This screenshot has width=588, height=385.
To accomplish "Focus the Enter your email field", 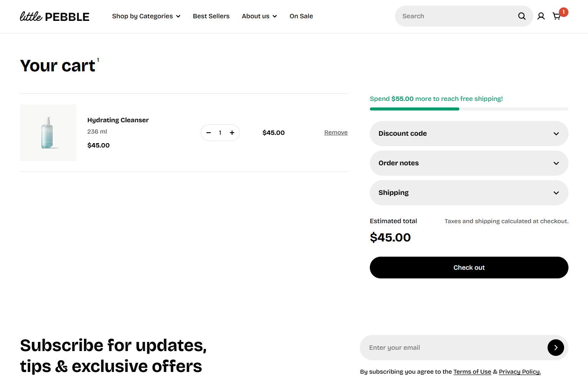I will [x=452, y=348].
